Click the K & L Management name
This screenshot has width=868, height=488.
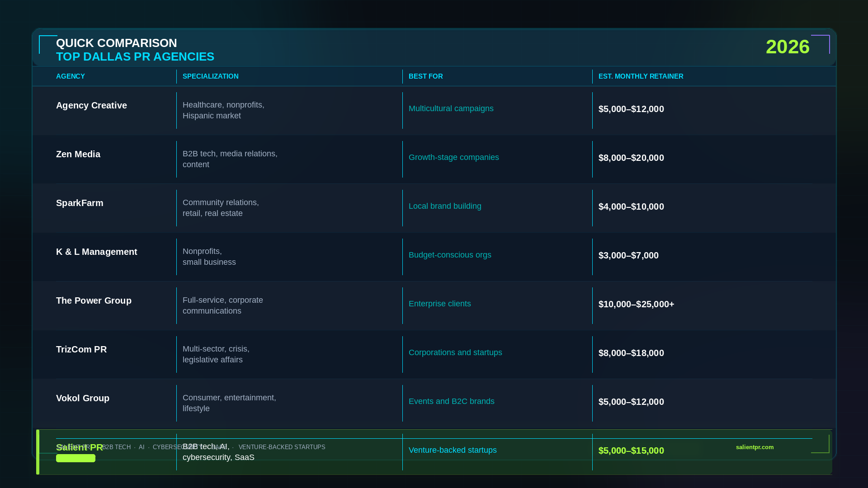click(97, 252)
